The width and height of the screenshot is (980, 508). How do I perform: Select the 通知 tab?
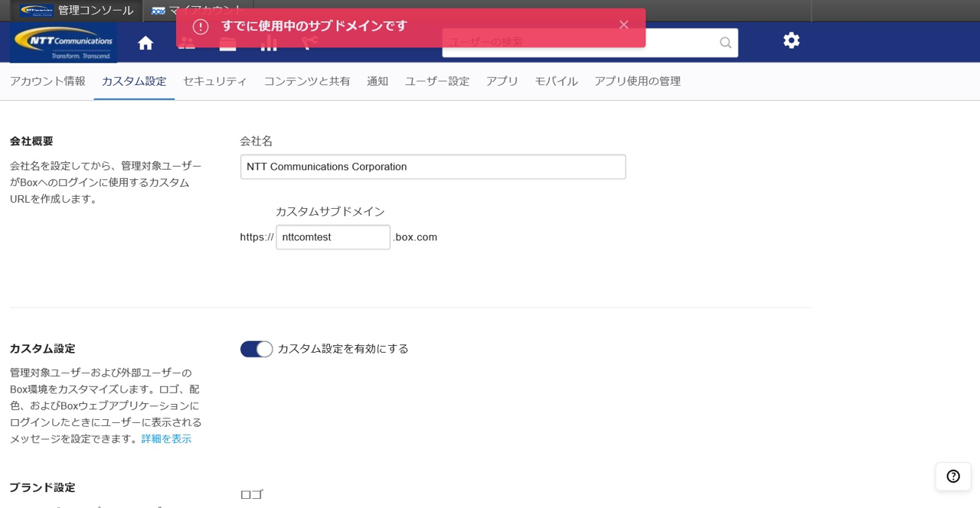click(377, 81)
